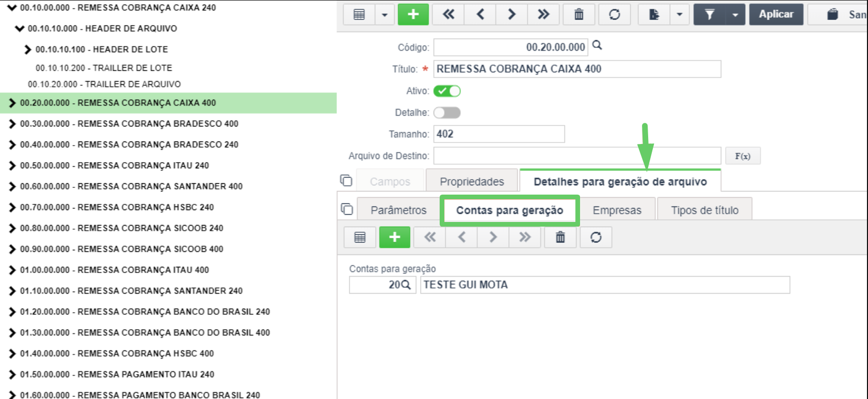Viewport: 868px width, 399px height.
Task: Click the Código input field
Action: click(511, 47)
